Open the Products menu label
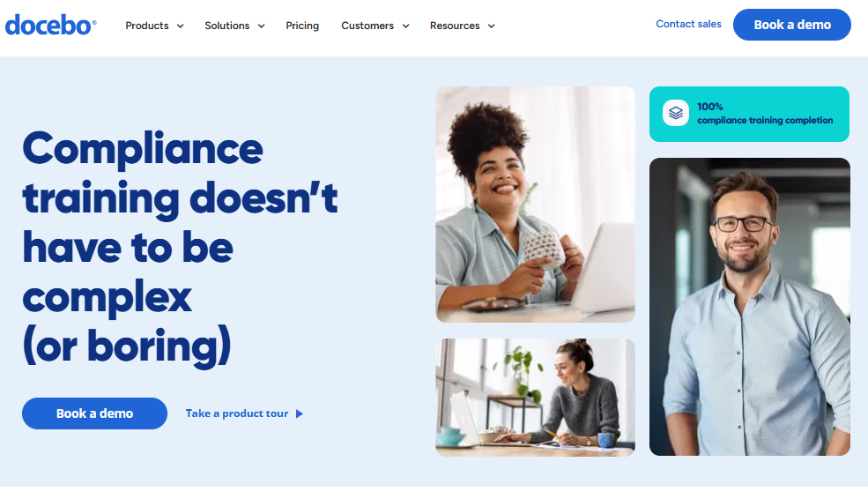Screen dimensions: 868x499 click(146, 26)
